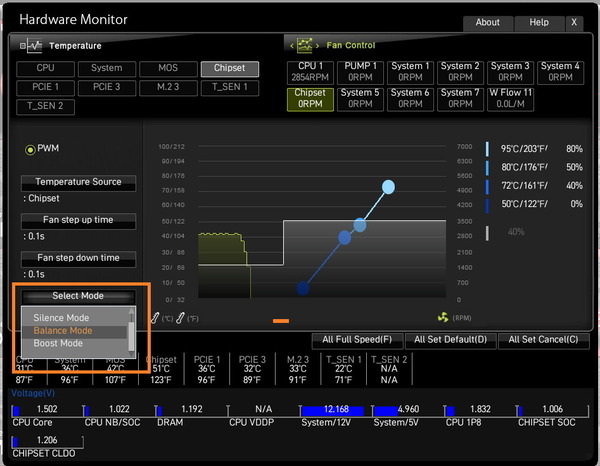Click the 72°C/161°F color swatch
Image resolution: width=600 pixels, height=466 pixels.
pos(487,186)
